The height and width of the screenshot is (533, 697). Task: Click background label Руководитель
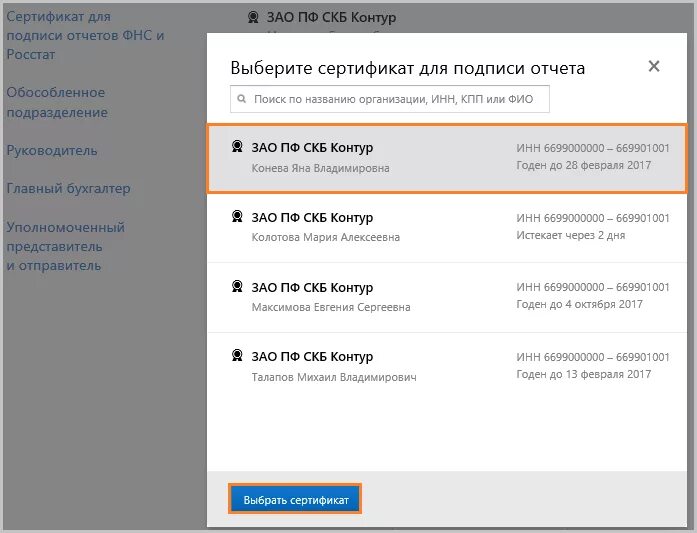(x=52, y=151)
